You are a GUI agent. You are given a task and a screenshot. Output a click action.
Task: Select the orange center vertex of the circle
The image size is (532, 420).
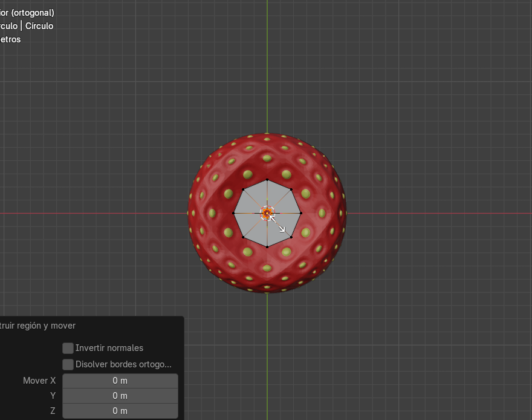pyautogui.click(x=267, y=213)
